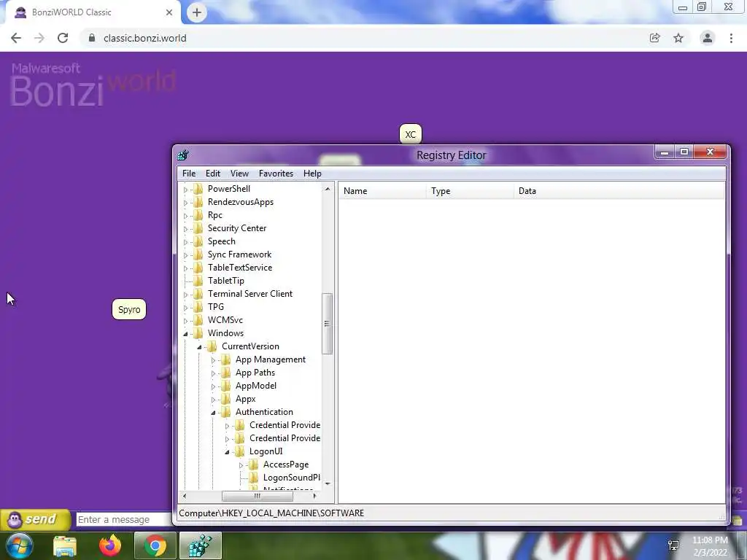The width and height of the screenshot is (747, 560).
Task: Collapse the LogonUI key
Action: point(227,452)
